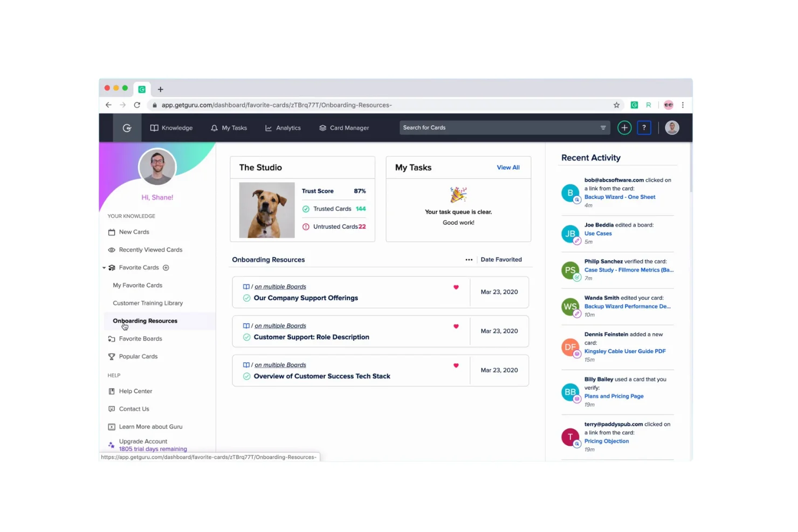Open search filter options icon
Screen dimensions: 798x532
click(603, 128)
